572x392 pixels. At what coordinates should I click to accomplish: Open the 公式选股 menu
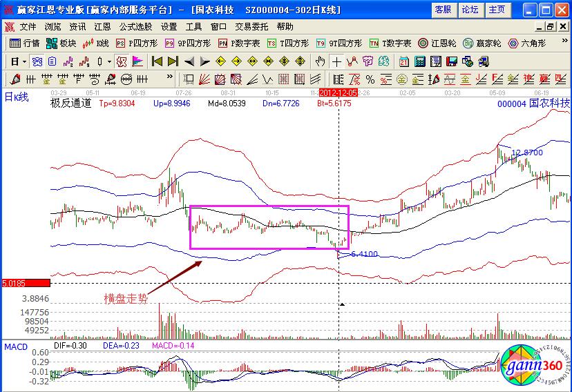pyautogui.click(x=135, y=26)
